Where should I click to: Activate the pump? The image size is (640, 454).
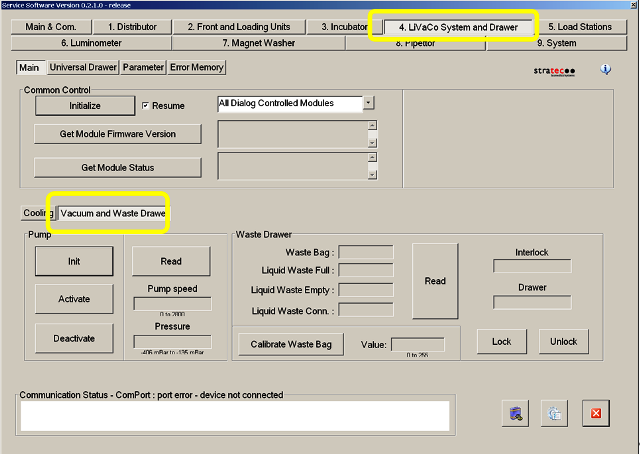pos(74,299)
